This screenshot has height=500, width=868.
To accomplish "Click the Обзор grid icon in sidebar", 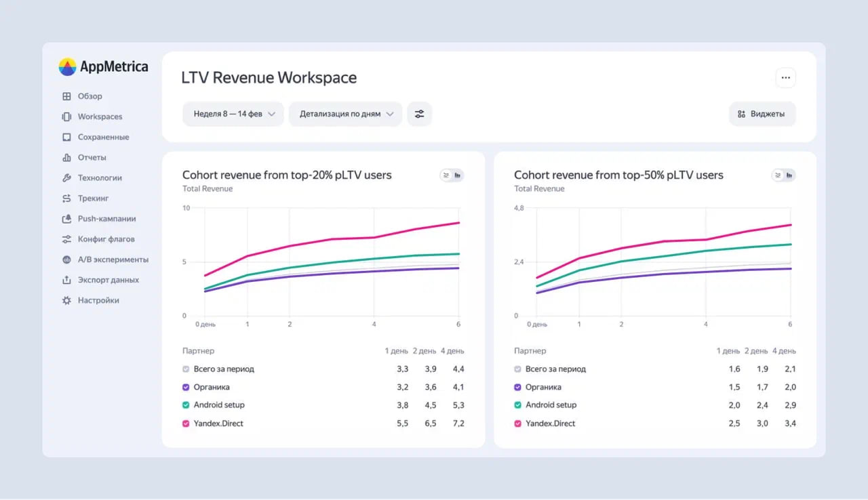I will click(x=66, y=96).
